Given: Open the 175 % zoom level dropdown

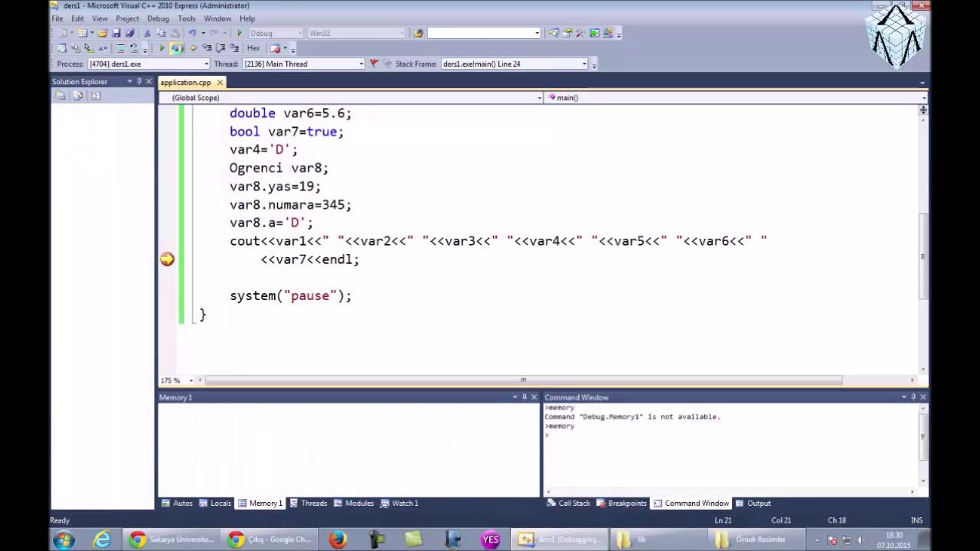Looking at the screenshot, I should [191, 380].
